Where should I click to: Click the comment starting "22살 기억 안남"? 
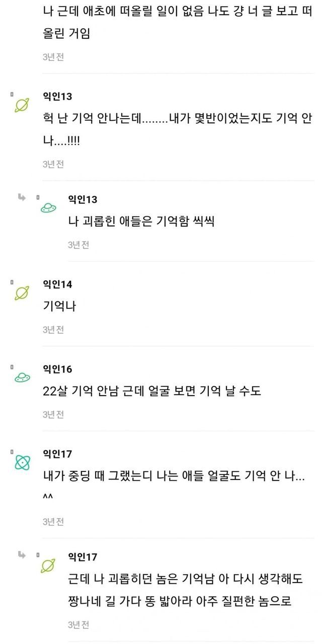coord(152,391)
